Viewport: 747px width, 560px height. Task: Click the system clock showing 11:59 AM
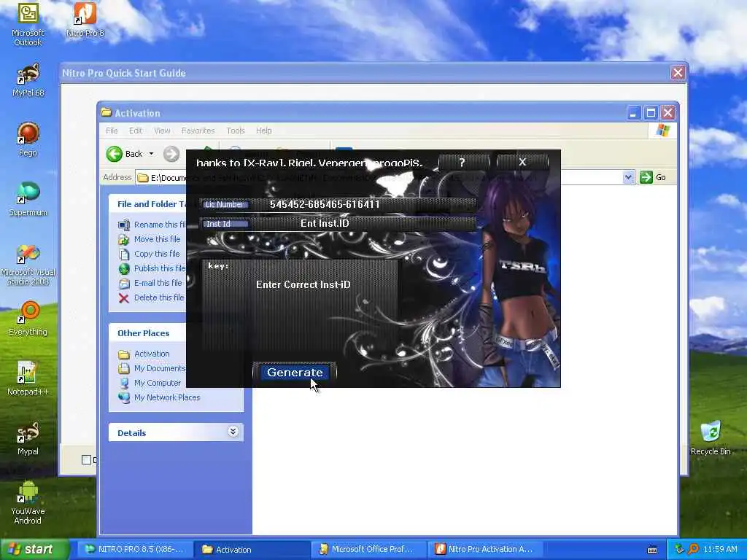(x=720, y=549)
